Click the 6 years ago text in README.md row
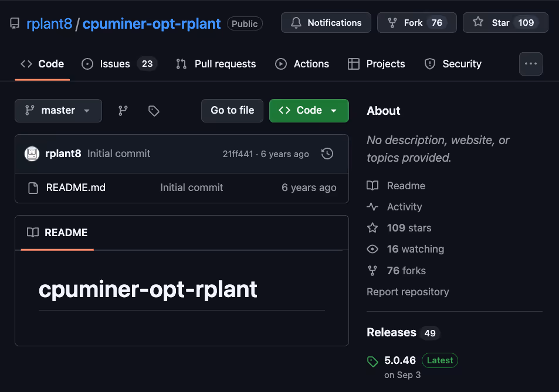The width and height of the screenshot is (559, 392). [309, 188]
